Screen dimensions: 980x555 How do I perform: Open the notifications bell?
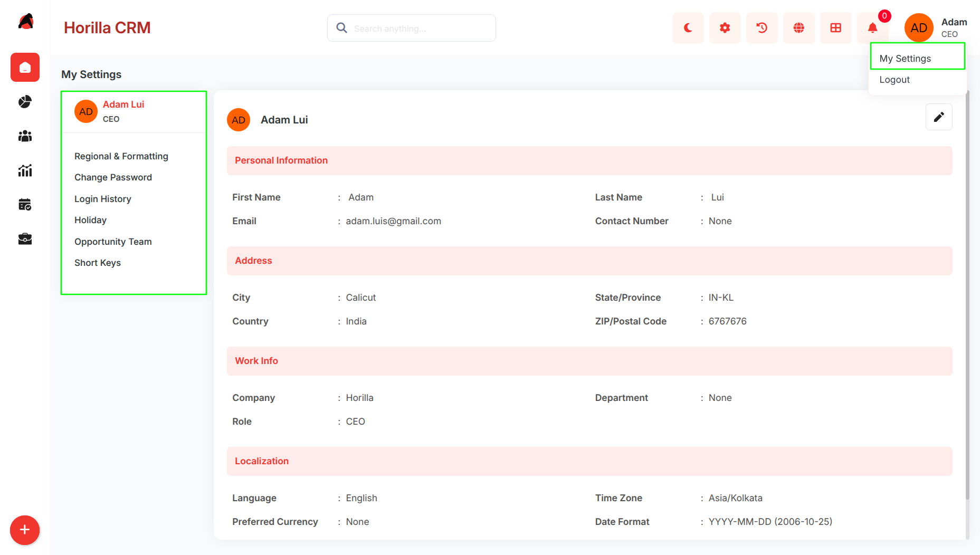coord(872,28)
